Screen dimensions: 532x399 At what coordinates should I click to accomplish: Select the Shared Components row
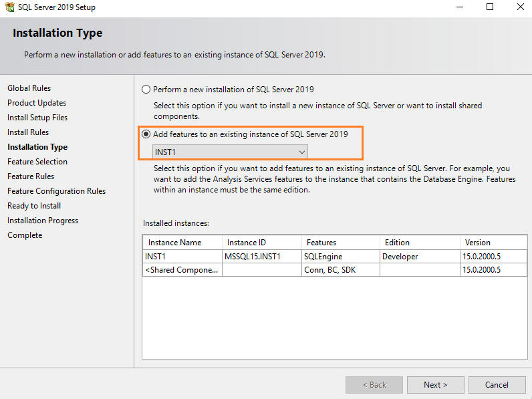tap(181, 270)
